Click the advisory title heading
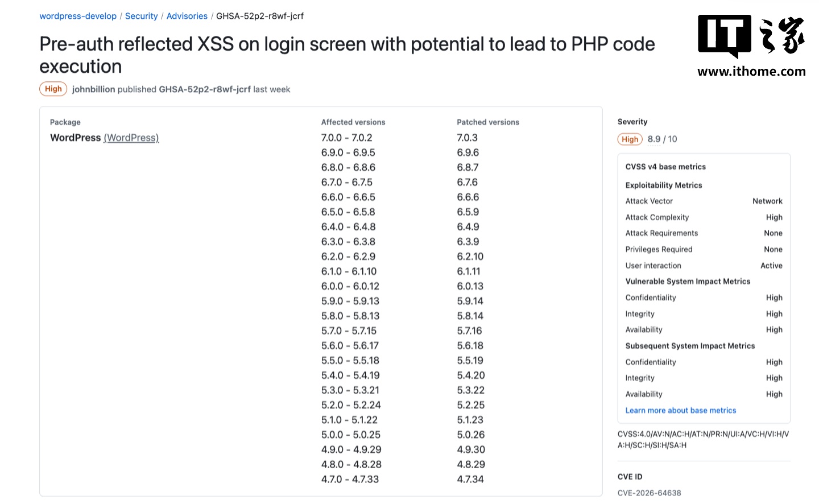Viewport: 819px width, 504px height. [347, 55]
